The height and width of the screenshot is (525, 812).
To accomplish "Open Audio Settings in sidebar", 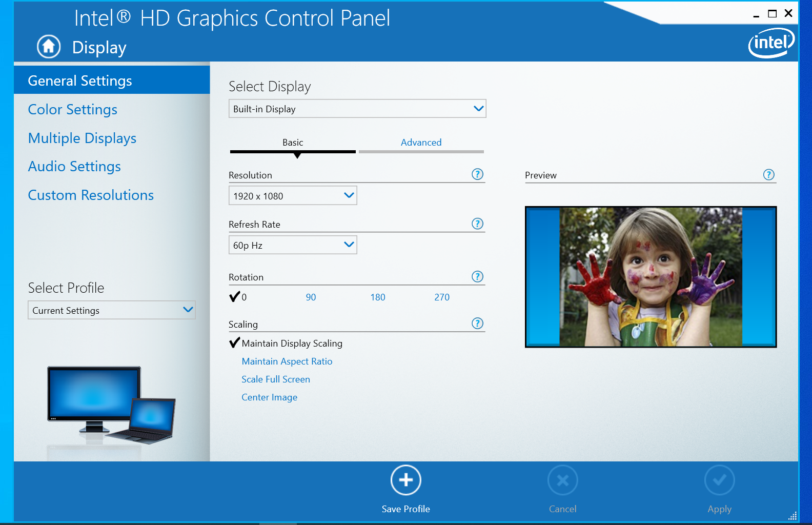I will pyautogui.click(x=74, y=166).
